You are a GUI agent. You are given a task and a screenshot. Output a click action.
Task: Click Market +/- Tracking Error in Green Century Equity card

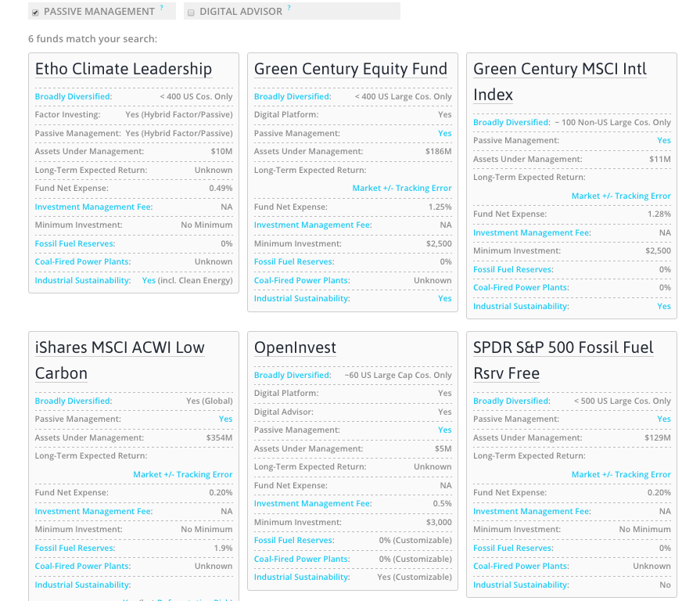(x=402, y=188)
